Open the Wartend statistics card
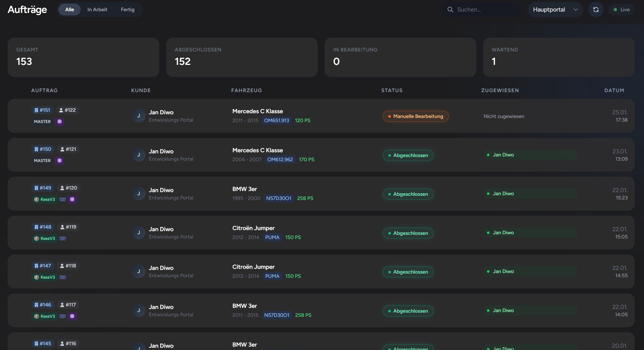 pyautogui.click(x=558, y=57)
